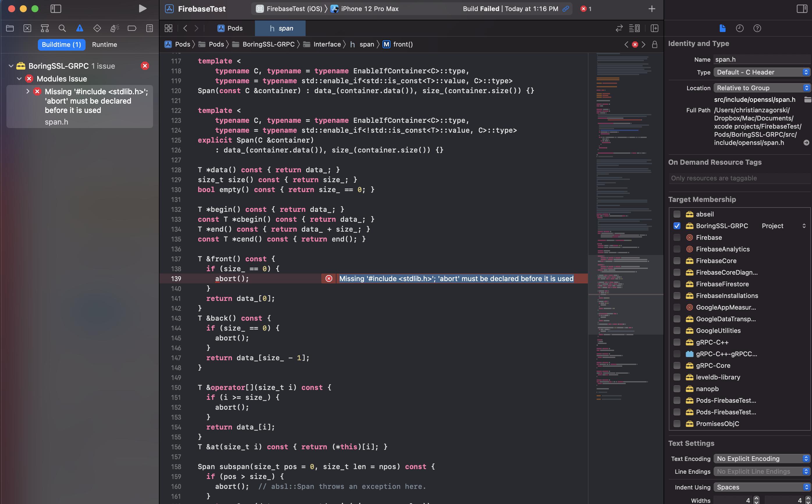This screenshot has height=504, width=812.
Task: Adjust the tab width stepper
Action: [756, 500]
